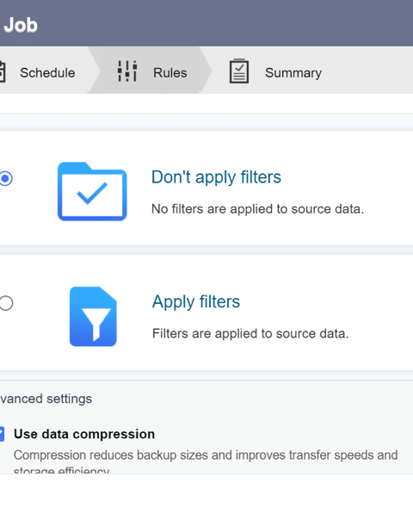Expand the advanced settings section

point(46,399)
